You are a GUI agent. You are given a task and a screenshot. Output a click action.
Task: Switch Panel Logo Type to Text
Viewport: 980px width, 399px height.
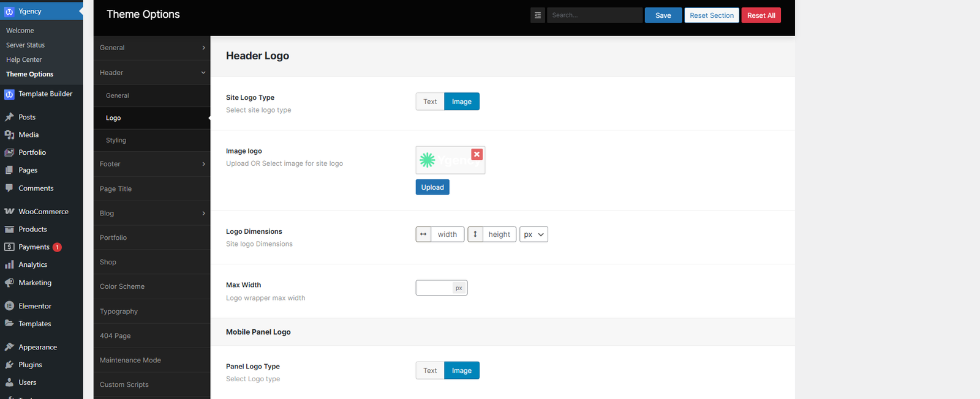click(x=430, y=370)
